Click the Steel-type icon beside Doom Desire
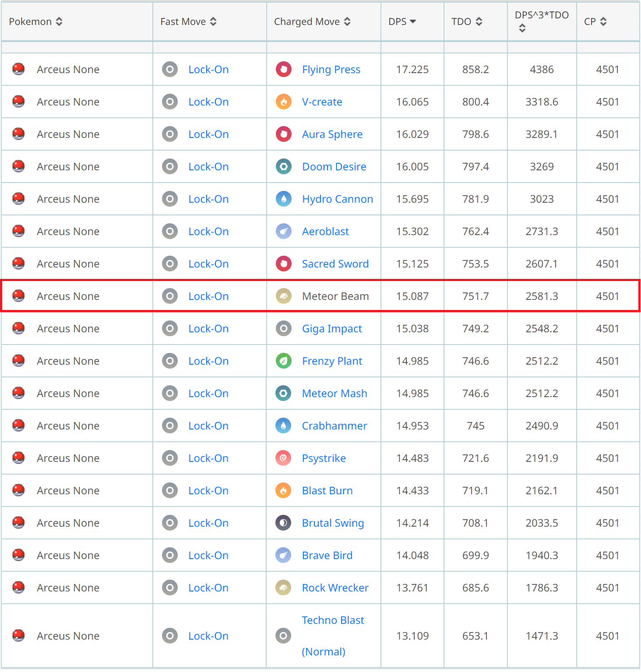Screen dimensions: 641x672 [x=284, y=166]
